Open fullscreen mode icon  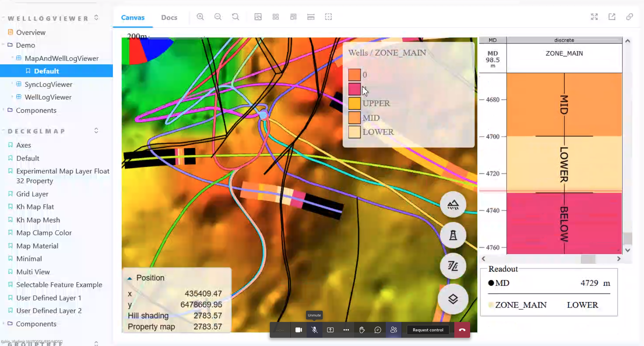click(x=594, y=17)
